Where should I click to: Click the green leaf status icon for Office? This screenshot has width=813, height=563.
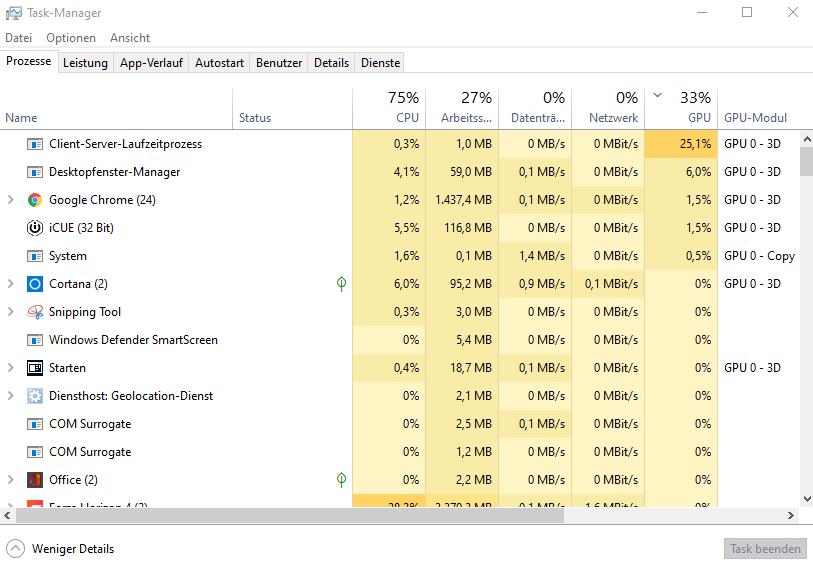tap(341, 480)
